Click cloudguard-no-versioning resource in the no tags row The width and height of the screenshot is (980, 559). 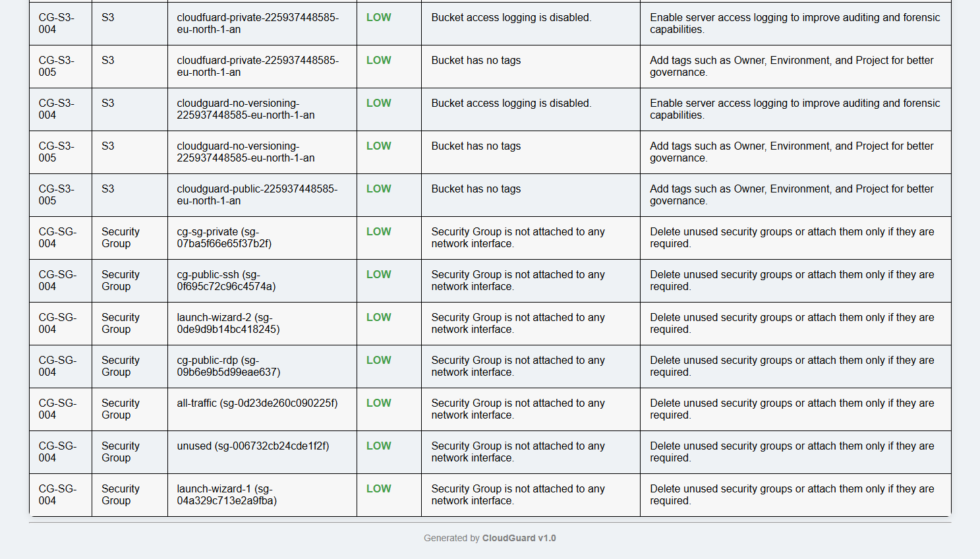[262, 152]
